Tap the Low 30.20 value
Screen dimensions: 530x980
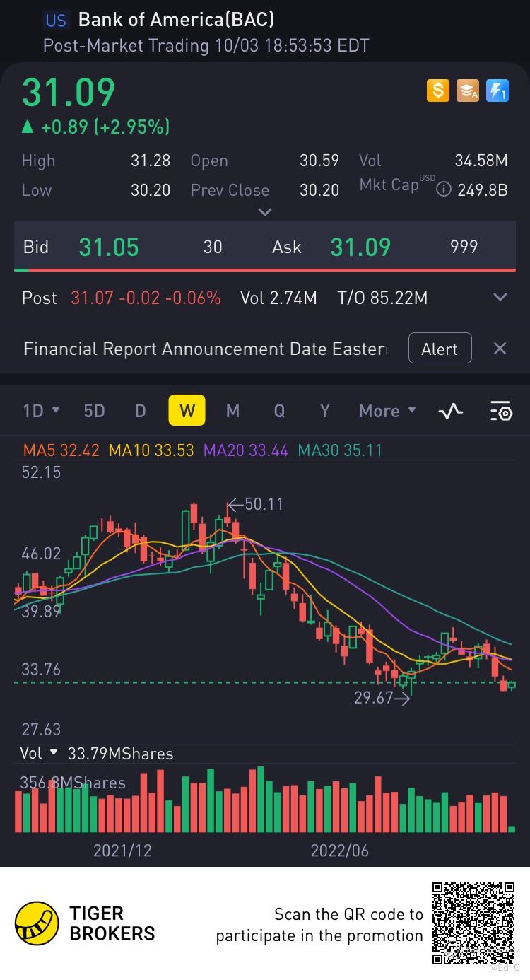[151, 189]
